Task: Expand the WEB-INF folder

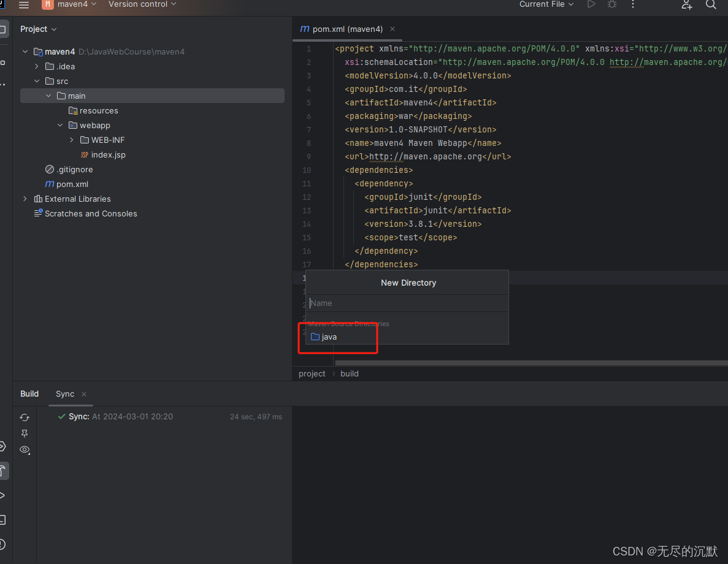Action: [72, 140]
